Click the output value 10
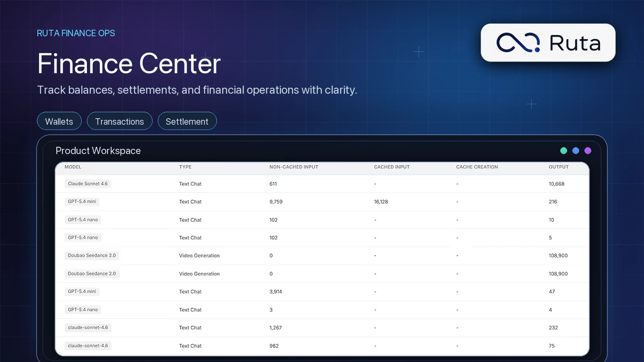The width and height of the screenshot is (644, 362). (x=551, y=220)
